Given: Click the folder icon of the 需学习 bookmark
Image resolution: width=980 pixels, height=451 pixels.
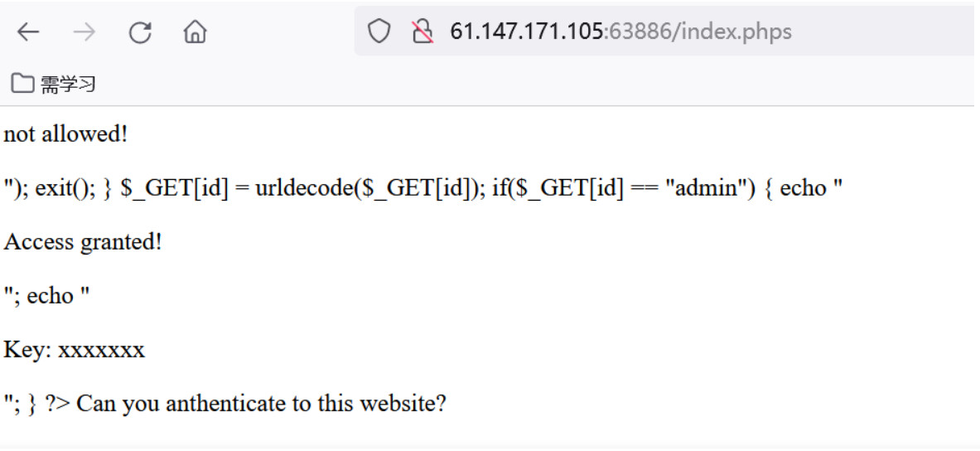Looking at the screenshot, I should [22, 83].
